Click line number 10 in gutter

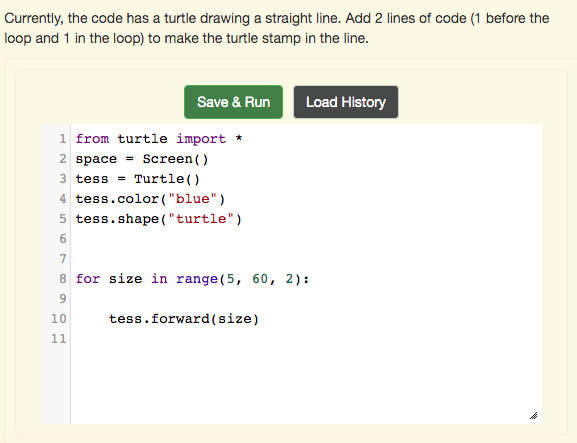[x=59, y=319]
